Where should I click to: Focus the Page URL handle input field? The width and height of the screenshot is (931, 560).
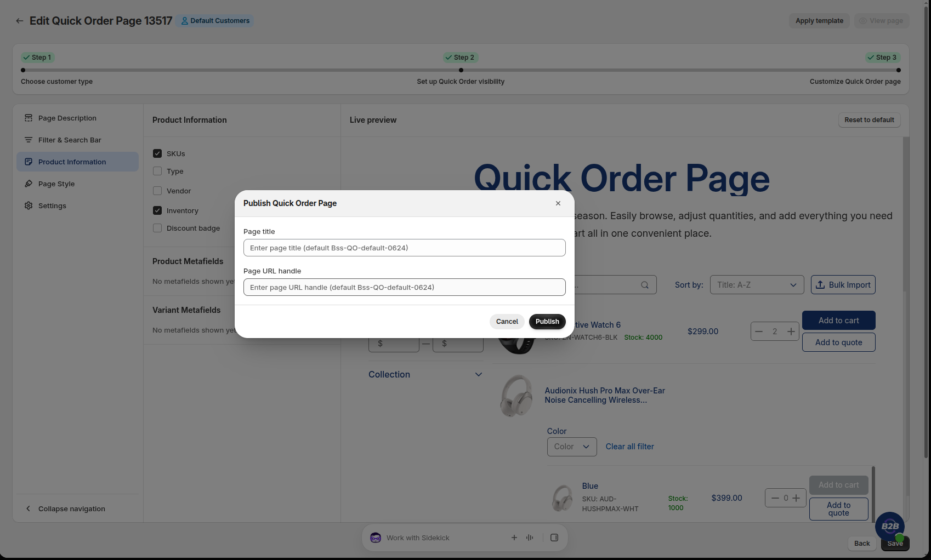click(405, 287)
